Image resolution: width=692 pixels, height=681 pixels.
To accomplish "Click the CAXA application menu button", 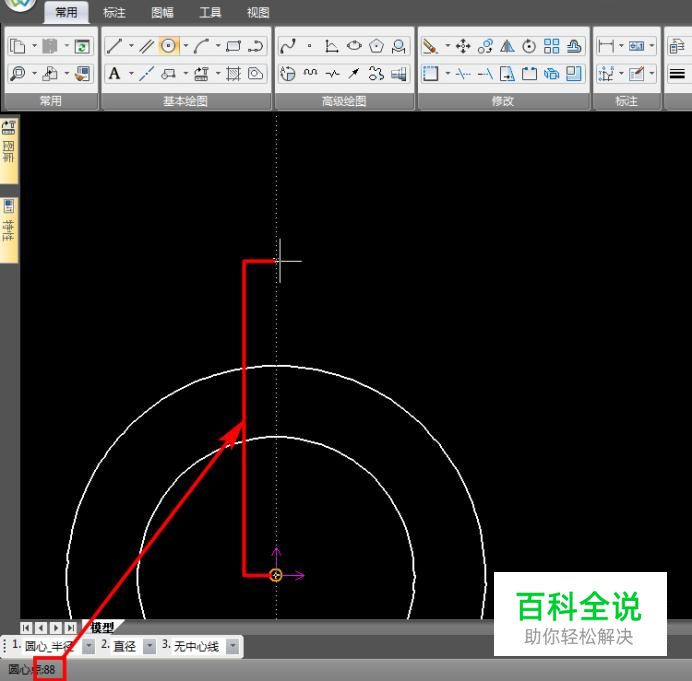I will (x=20, y=5).
